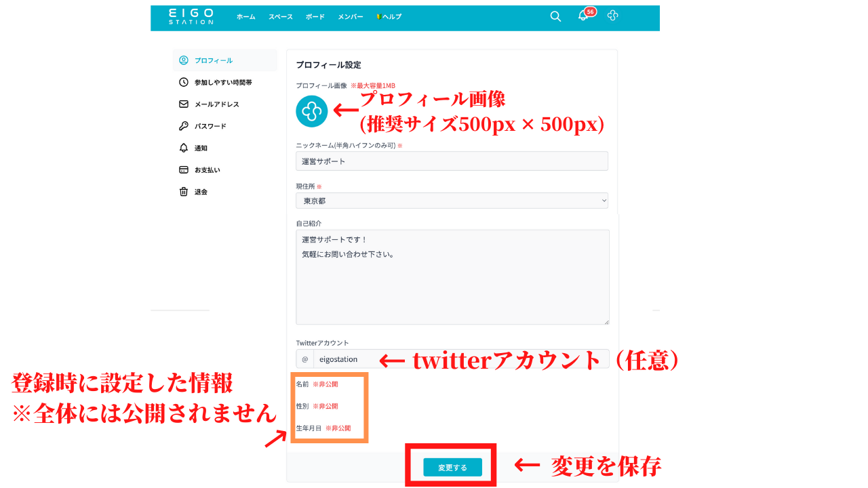
Task: Open the ボード navigation item
Action: click(315, 17)
